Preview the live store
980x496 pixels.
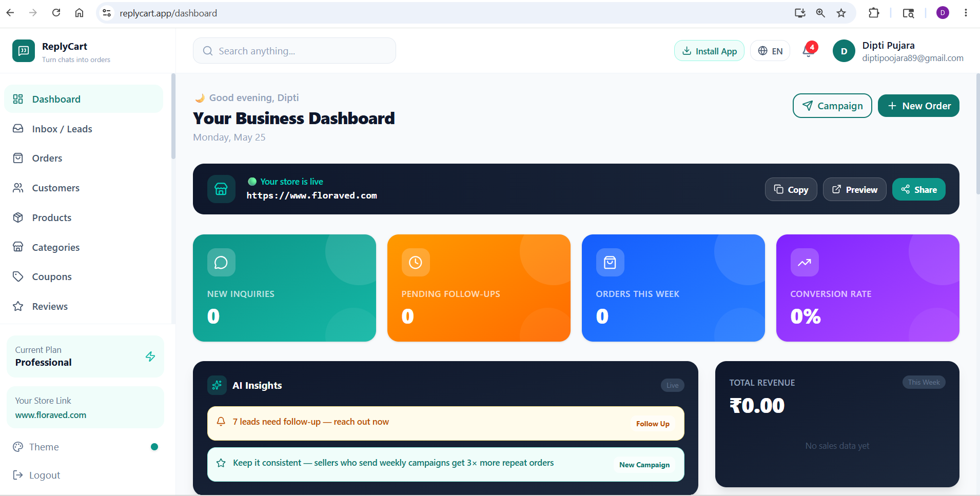855,189
